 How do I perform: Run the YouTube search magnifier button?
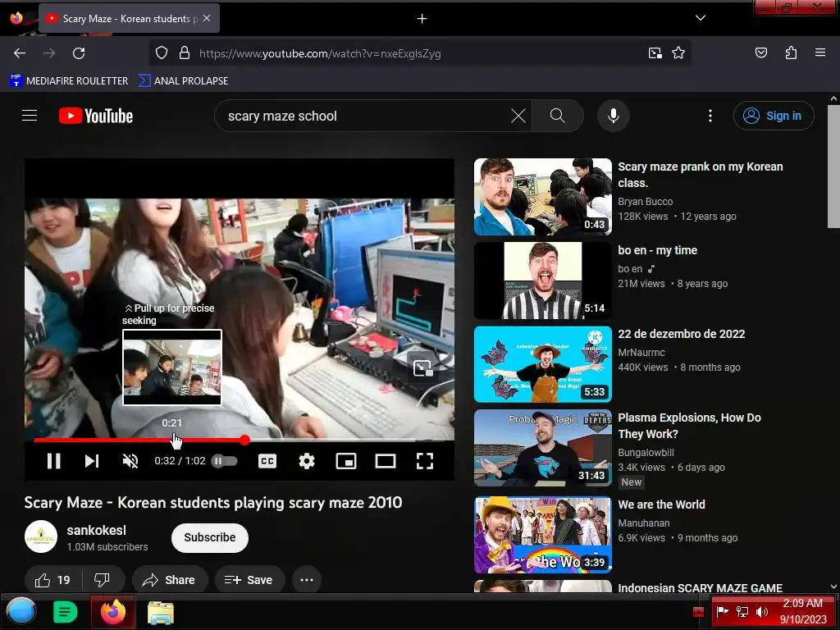coord(558,116)
